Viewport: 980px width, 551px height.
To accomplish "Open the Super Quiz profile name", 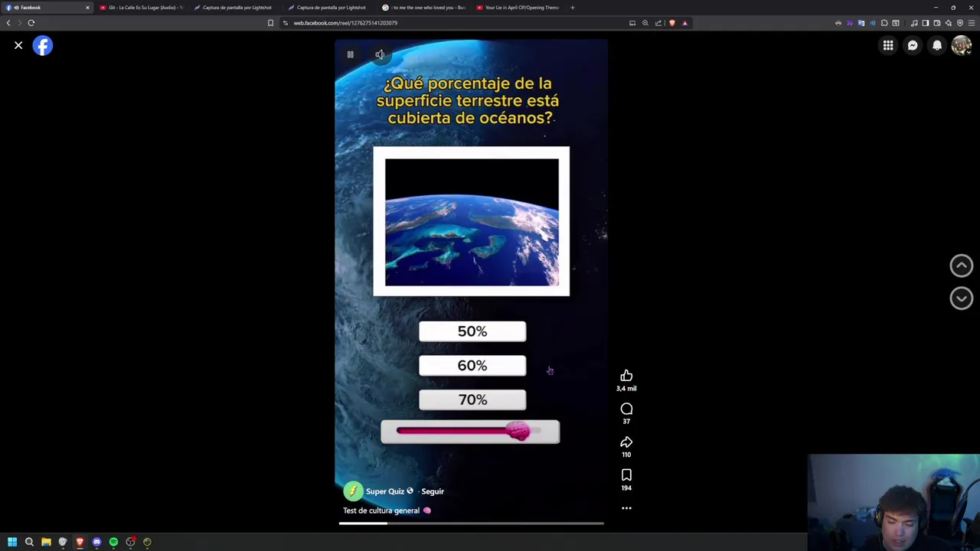I will coord(385,491).
